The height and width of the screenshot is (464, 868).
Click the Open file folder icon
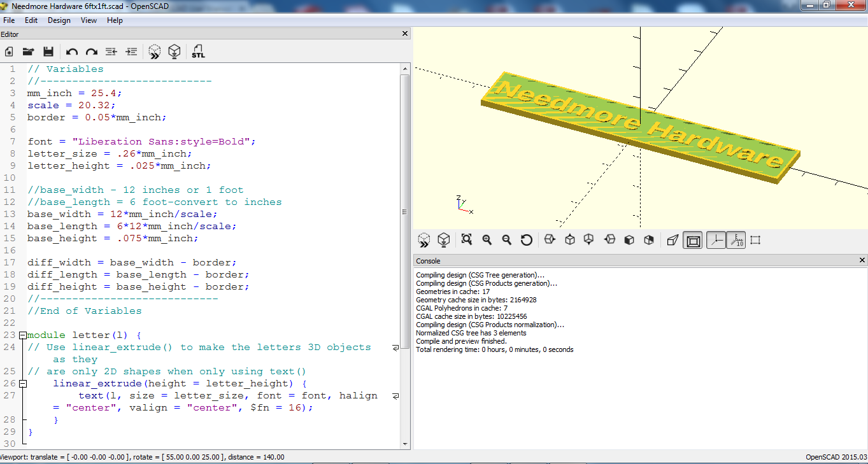(28, 52)
